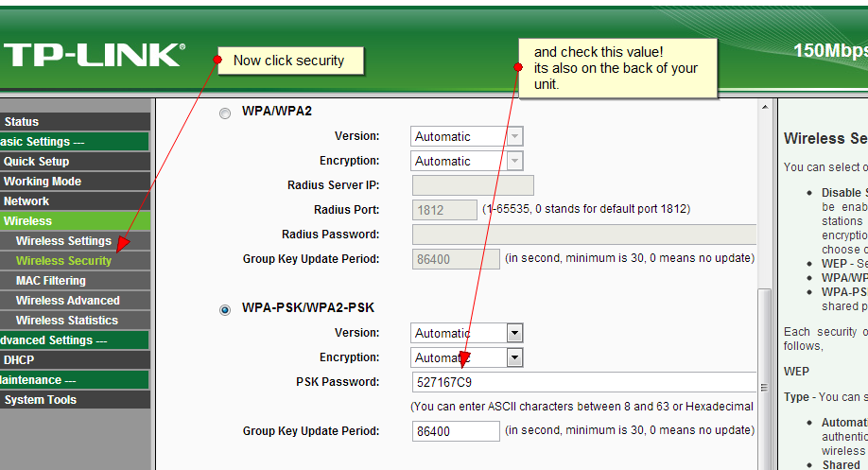Open Wireless Advanced submenu
This screenshot has width=868, height=470.
click(75, 301)
